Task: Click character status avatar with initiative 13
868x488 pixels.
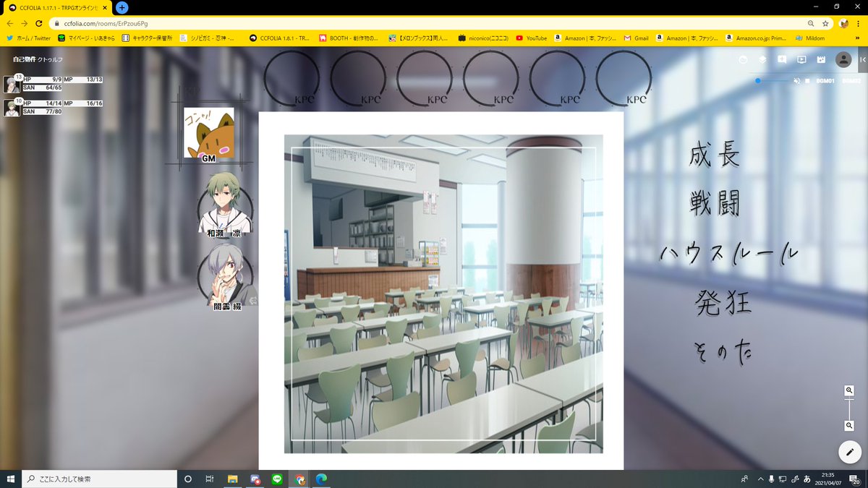Action: point(13,84)
